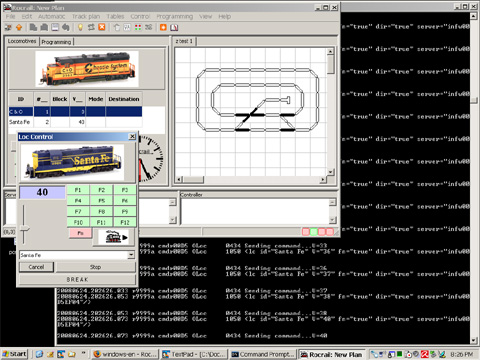Screen dimensions: 480x360
Task: Select the C&O row in locomotive table
Action: (75, 111)
